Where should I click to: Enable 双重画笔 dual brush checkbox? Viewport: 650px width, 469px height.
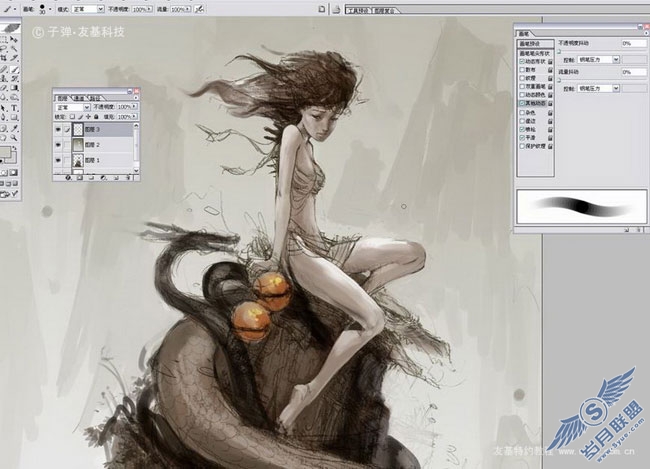click(522, 87)
